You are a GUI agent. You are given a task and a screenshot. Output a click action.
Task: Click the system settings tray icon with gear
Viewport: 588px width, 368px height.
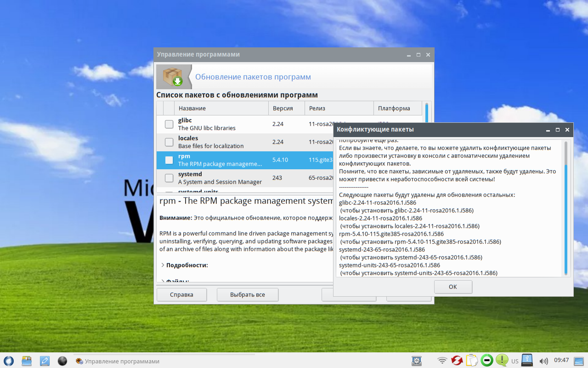[x=417, y=361]
